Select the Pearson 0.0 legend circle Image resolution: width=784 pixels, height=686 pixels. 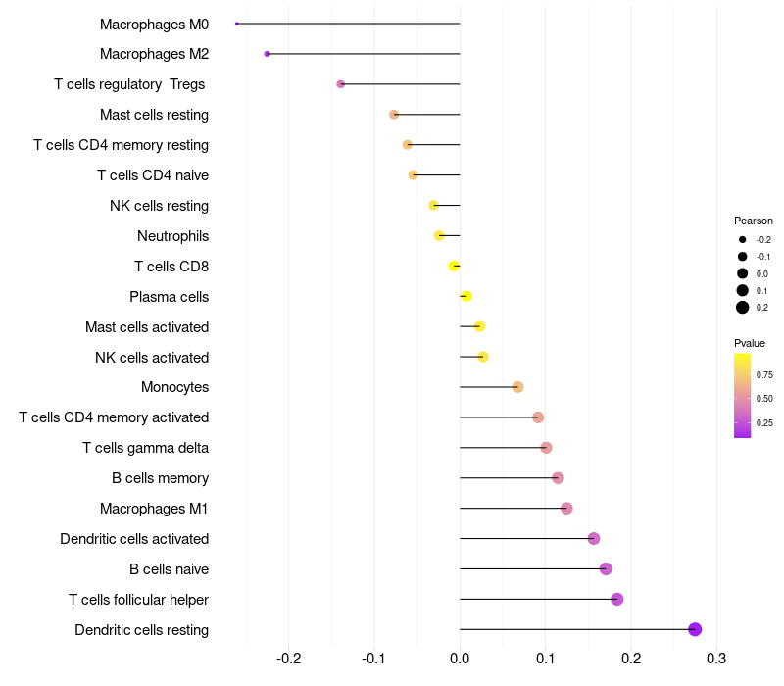742,273
